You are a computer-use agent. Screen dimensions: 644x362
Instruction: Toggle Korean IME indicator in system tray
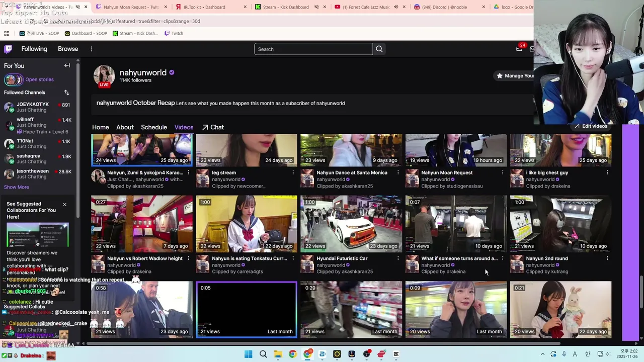point(587,354)
